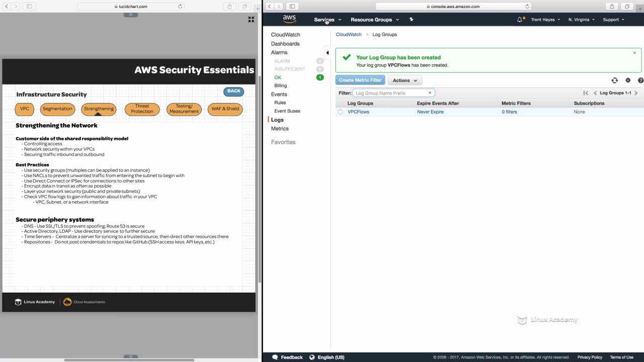Toggle sidebar in AWS console browser window
Image resolution: width=644 pixels, height=362 pixels.
click(292, 7)
